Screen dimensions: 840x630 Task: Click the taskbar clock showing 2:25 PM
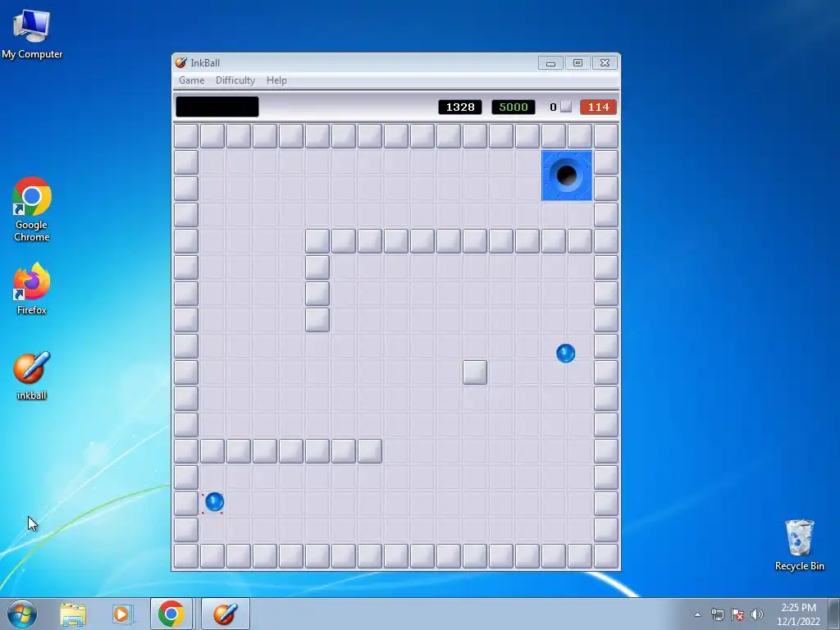798,614
